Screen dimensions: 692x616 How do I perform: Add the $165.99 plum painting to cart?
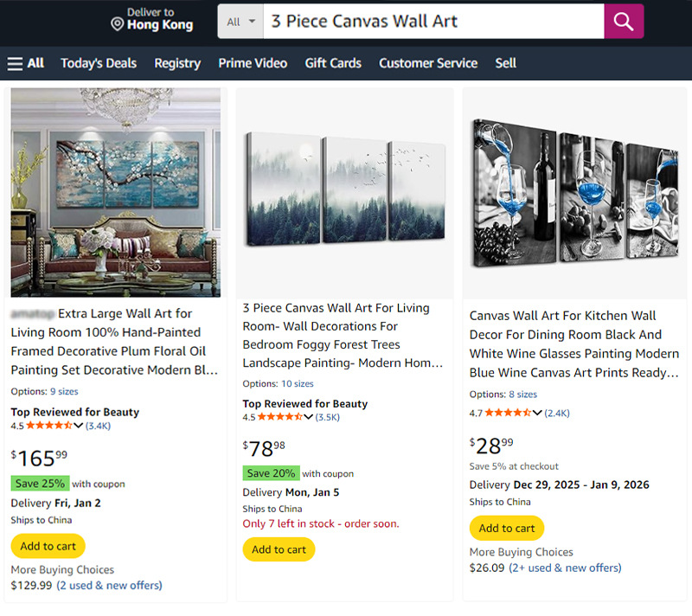click(48, 546)
